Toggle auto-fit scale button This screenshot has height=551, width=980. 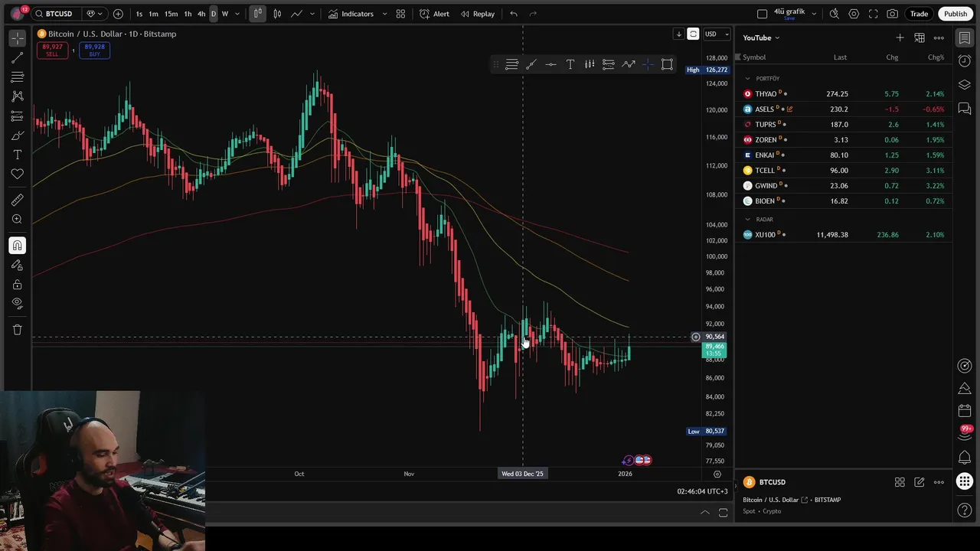click(693, 34)
